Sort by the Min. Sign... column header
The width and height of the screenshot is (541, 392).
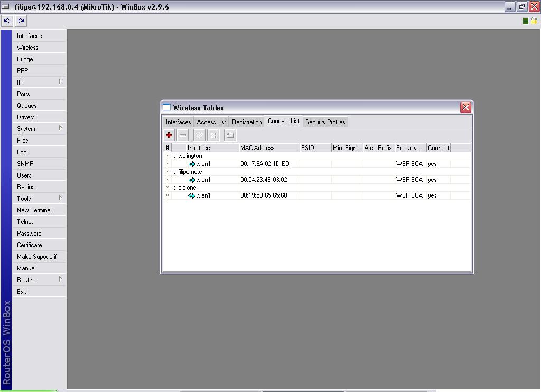pos(347,148)
